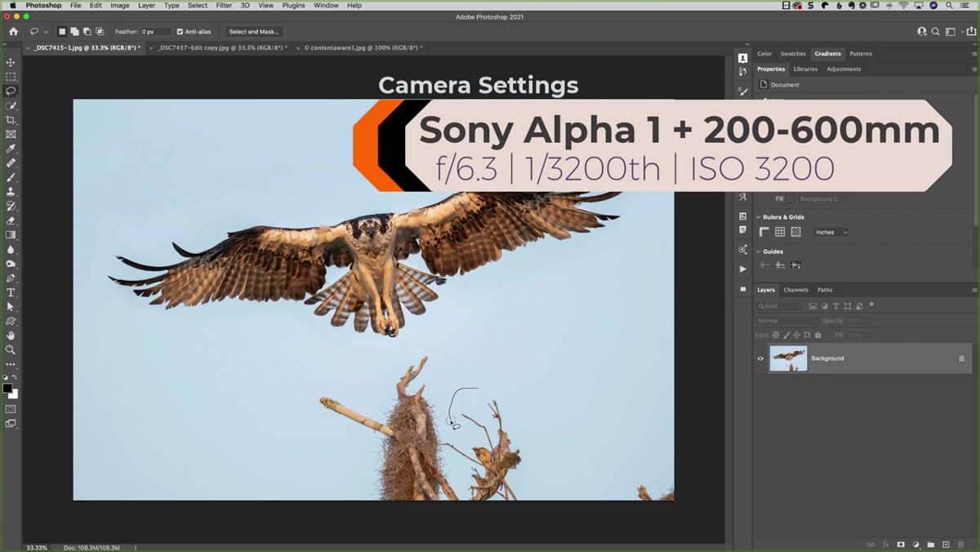Collapse the Rulers & Grids section
This screenshot has height=552, width=980.
click(759, 217)
